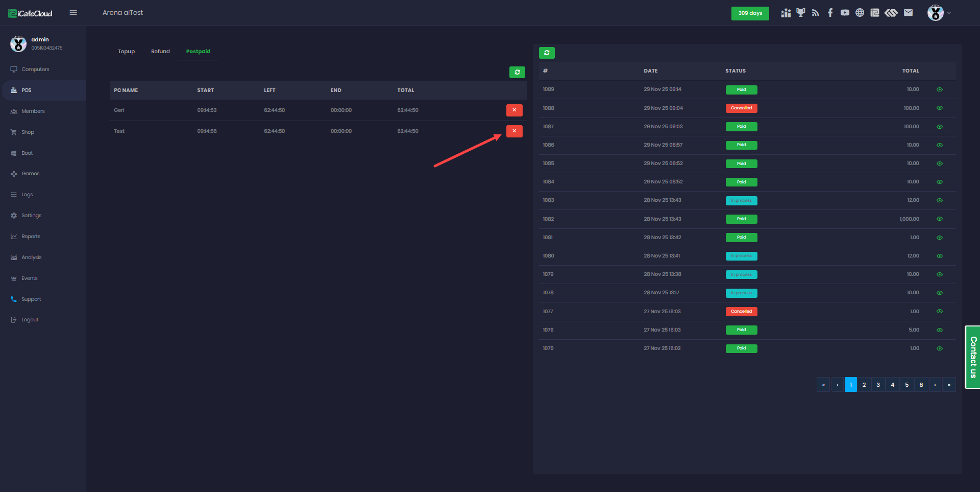Open the RSS feed icon
This screenshot has height=492, width=980.
pos(815,13)
